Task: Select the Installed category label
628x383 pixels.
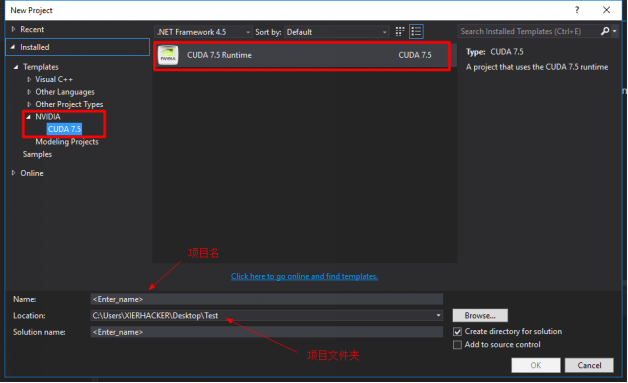Action: click(35, 47)
